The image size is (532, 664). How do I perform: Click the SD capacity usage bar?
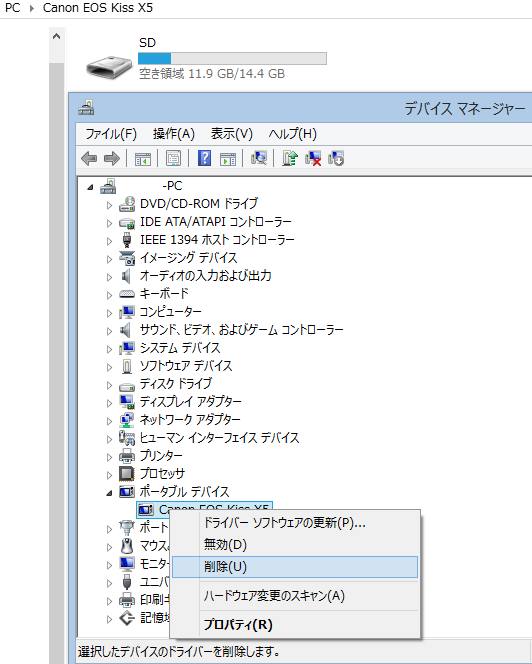click(232, 58)
